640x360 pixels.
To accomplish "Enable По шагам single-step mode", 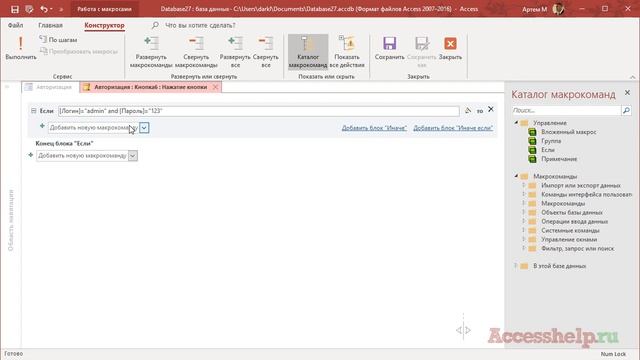I will 58,40.
